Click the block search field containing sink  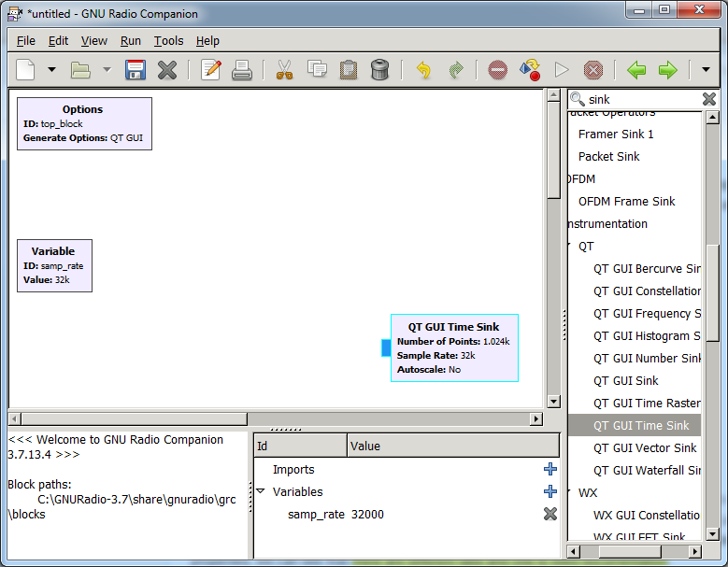[x=643, y=99]
